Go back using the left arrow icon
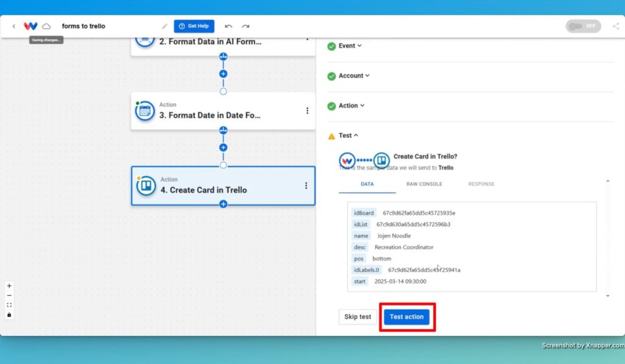 pos(13,26)
